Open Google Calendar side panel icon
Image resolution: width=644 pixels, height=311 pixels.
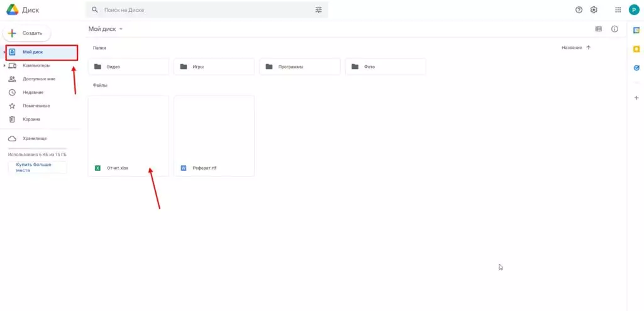636,30
